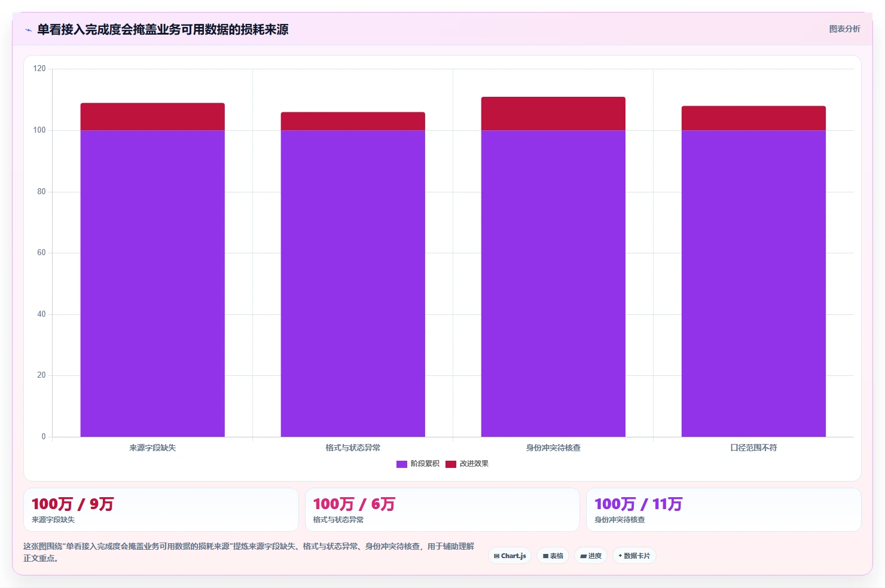Click the 表格 tag icon

545,556
